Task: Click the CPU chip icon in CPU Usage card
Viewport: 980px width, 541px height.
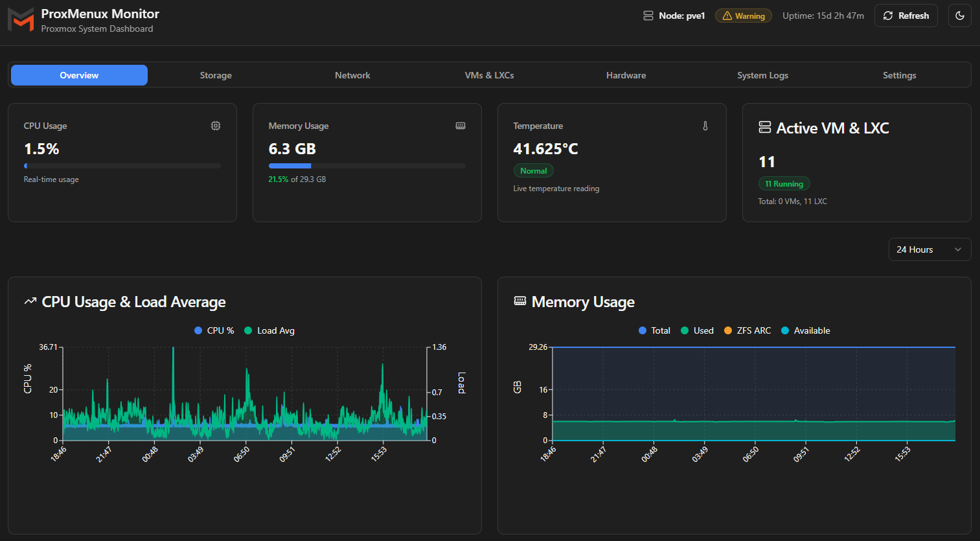Action: 216,126
